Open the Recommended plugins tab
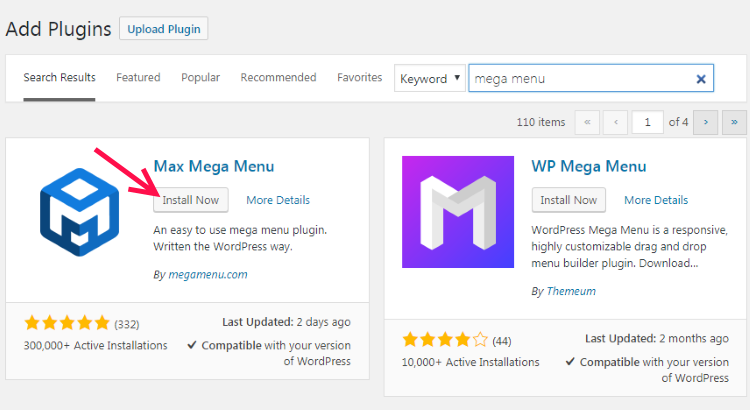750x410 pixels. coord(278,78)
